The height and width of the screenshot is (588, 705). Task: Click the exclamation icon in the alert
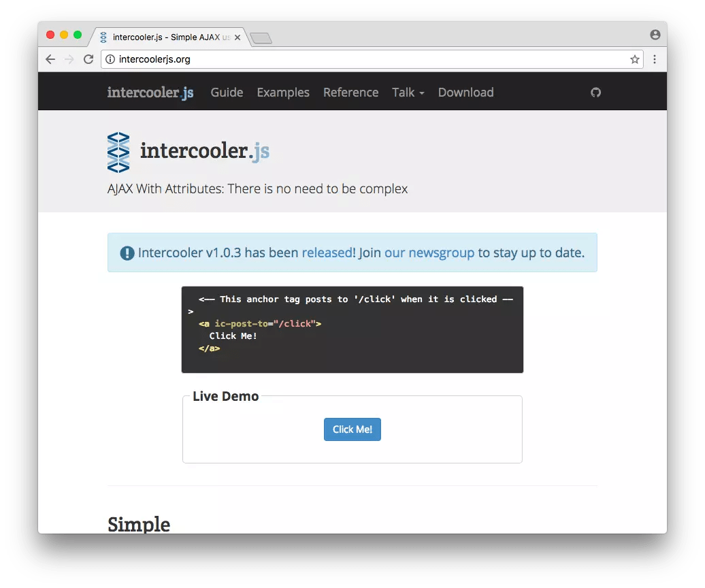(x=127, y=253)
